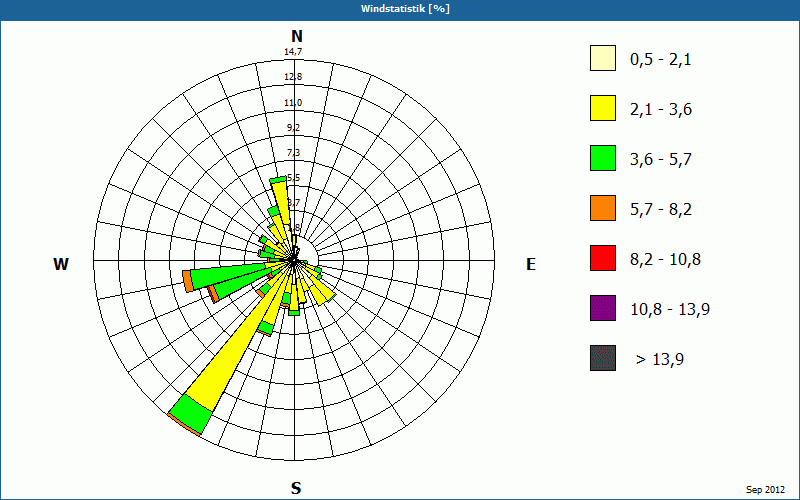Click the legend text '10,8 - 13,9'

tap(670, 310)
